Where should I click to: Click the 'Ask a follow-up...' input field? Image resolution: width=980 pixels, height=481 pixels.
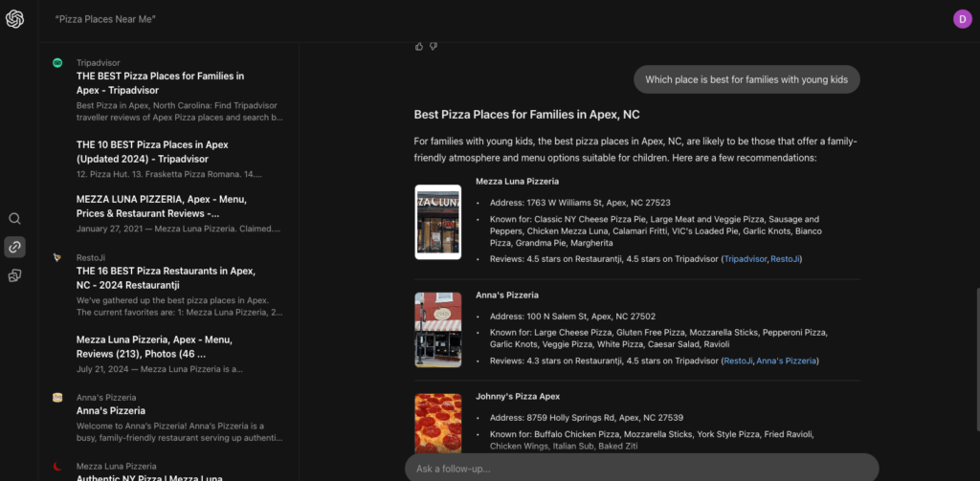point(642,468)
